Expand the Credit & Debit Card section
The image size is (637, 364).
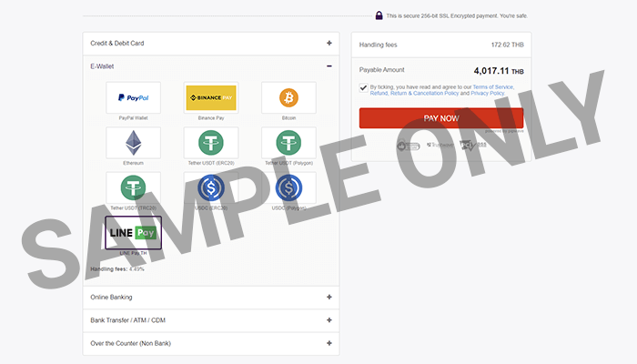tap(211, 43)
